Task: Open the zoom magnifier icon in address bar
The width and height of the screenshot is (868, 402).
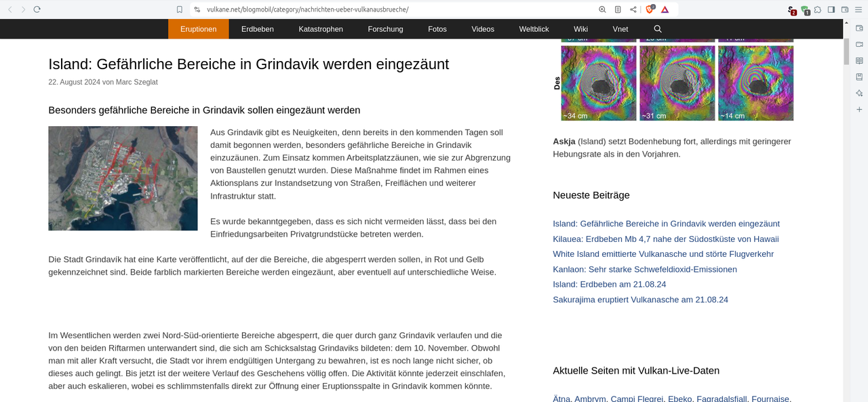Action: (x=602, y=9)
